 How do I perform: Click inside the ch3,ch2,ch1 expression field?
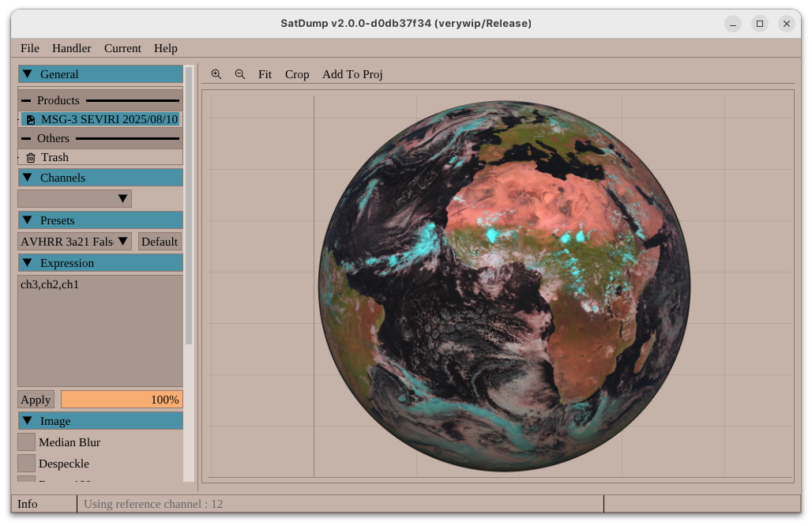coord(100,332)
